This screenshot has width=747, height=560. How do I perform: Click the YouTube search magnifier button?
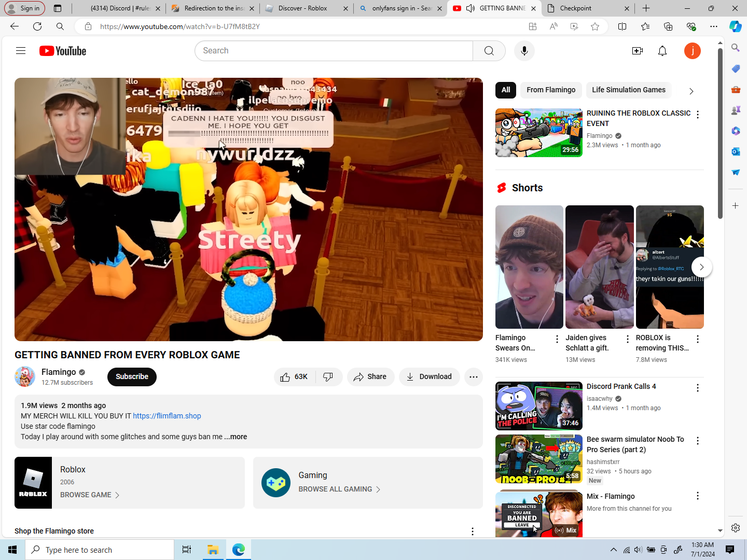[489, 51]
